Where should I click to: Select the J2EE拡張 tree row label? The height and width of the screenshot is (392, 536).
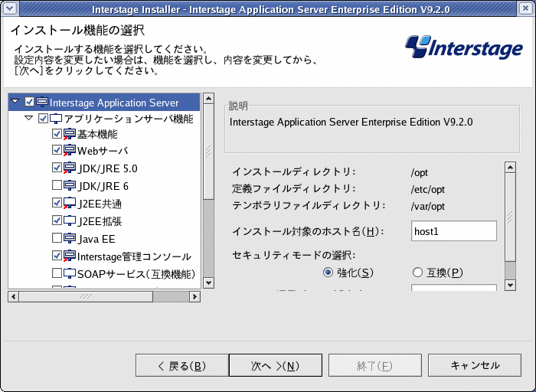[100, 221]
